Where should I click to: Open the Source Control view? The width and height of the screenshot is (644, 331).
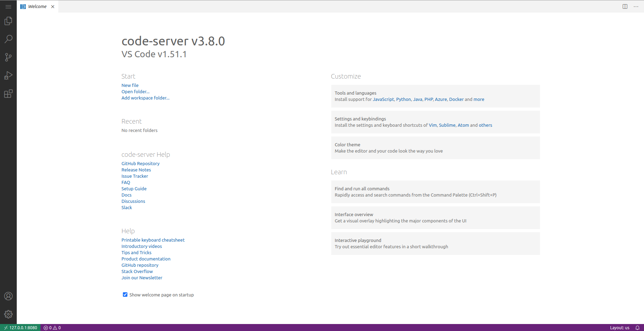[x=8, y=57]
